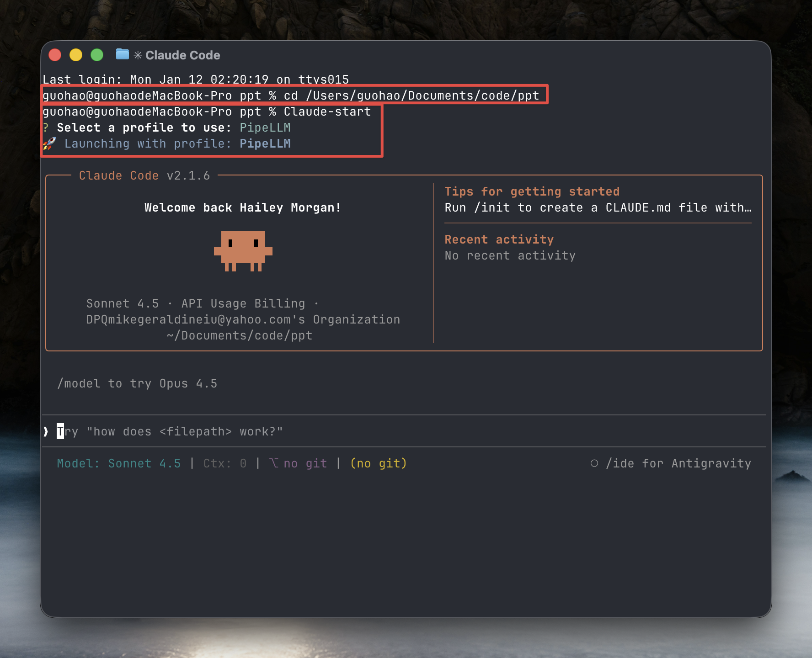This screenshot has width=812, height=658.
Task: Click the rocket emoji beside Launching with profile
Action: tap(49, 143)
